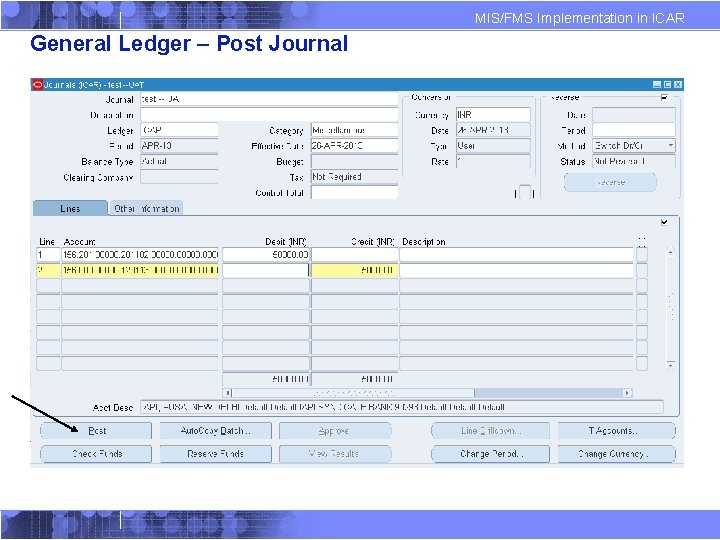The image size is (720, 540).
Task: Click line 2 descriptive flexfield box
Action: click(x=642, y=270)
